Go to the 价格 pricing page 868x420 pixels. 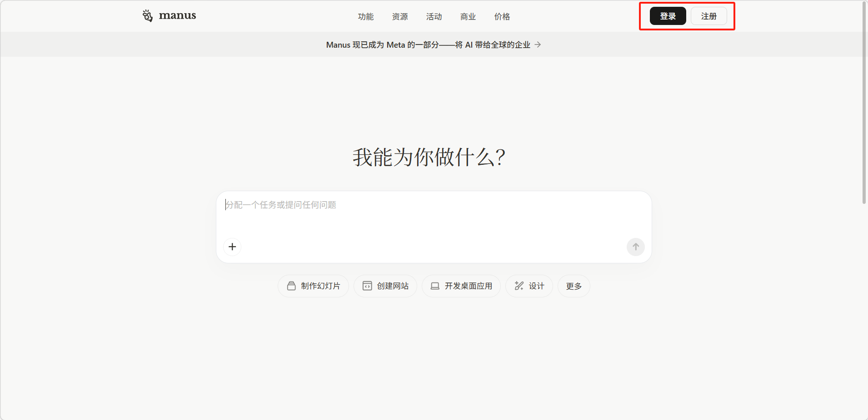point(502,17)
